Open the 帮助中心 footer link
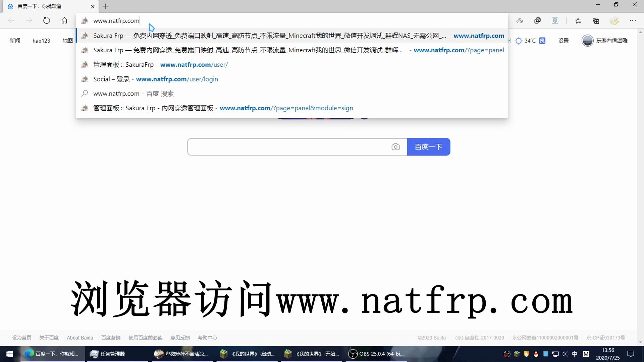Screen dimensions: 644x362 [x=207, y=338]
